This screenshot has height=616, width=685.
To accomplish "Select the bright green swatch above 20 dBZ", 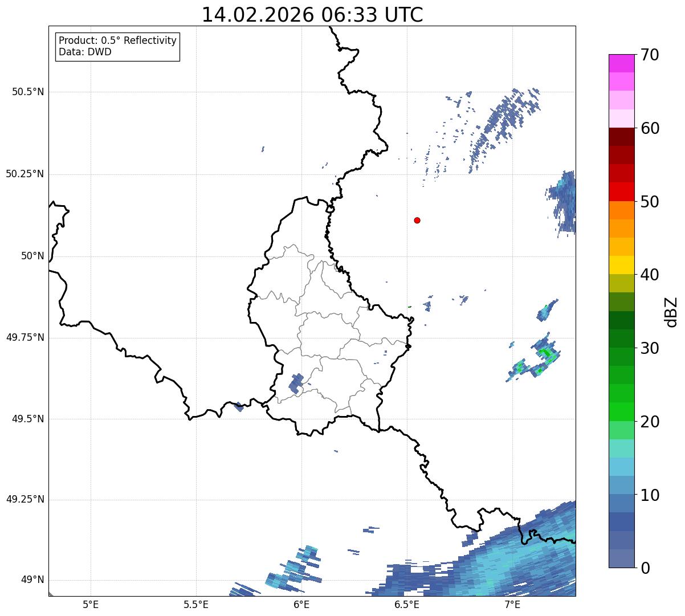I will pyautogui.click(x=621, y=411).
